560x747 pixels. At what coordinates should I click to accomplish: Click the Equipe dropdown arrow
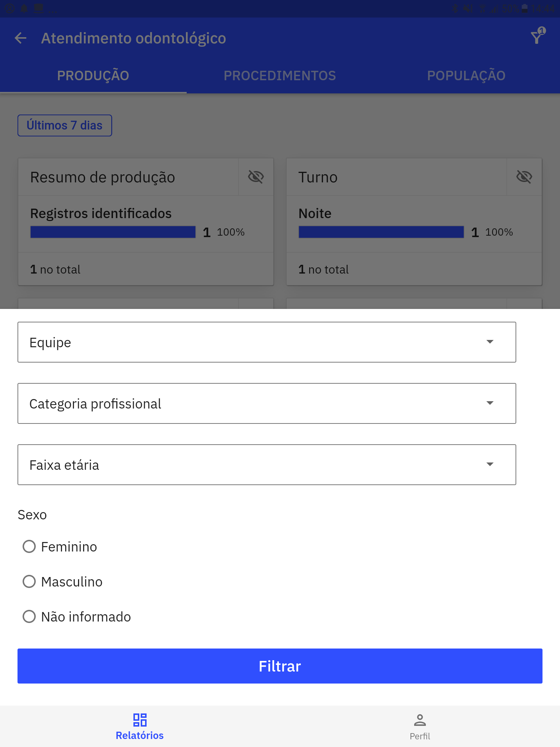[490, 342]
